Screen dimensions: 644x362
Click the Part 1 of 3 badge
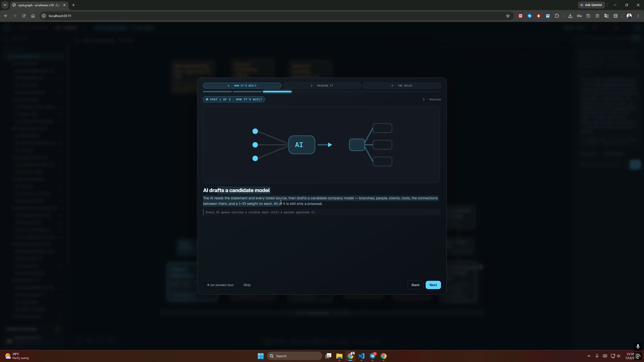pyautogui.click(x=234, y=99)
